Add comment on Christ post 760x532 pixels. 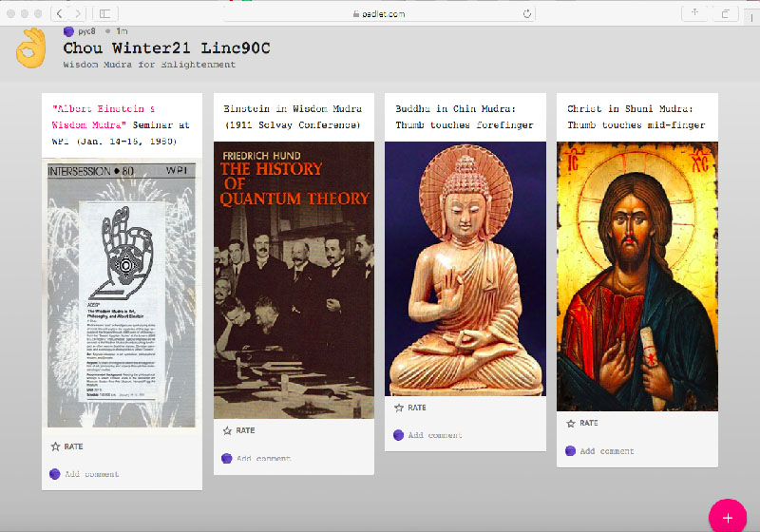tap(607, 451)
